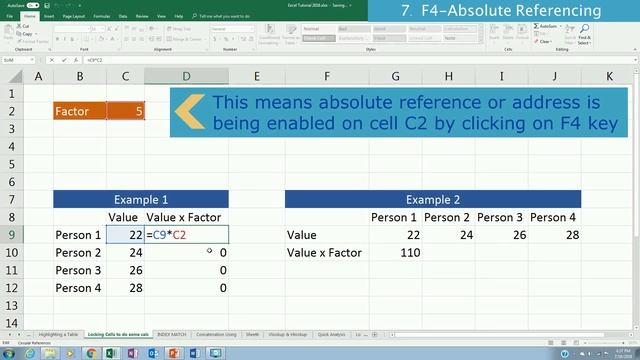Open Find & Select magnifier menu
Viewport: 640px width, 360px height.
click(x=584, y=34)
